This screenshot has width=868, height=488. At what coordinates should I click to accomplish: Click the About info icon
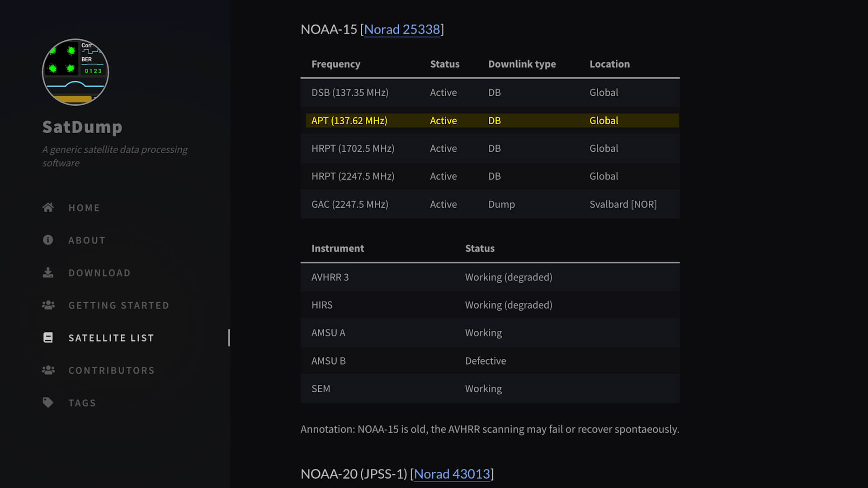click(48, 240)
